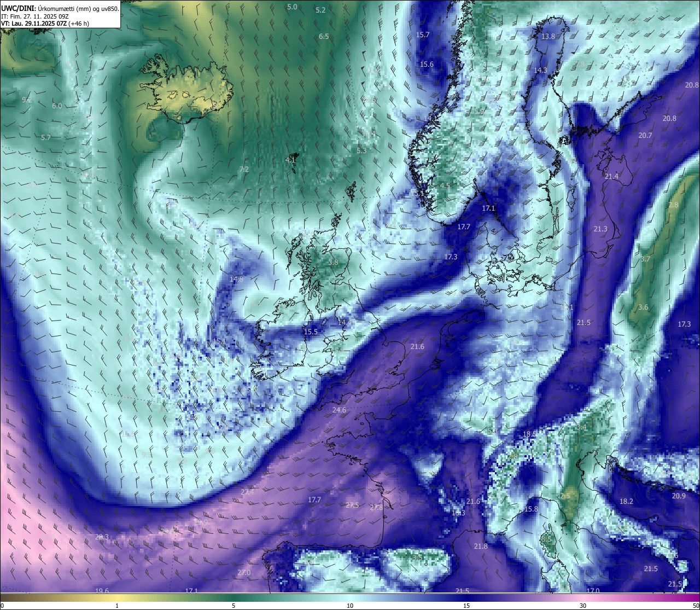Click the colorbar tick labeled 30
The width and height of the screenshot is (700, 610).
tap(583, 606)
